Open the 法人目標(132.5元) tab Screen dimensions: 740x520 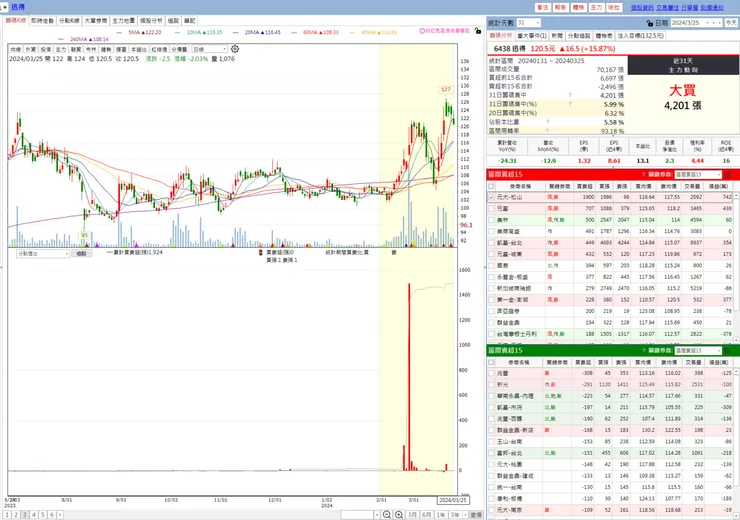pyautogui.click(x=641, y=36)
